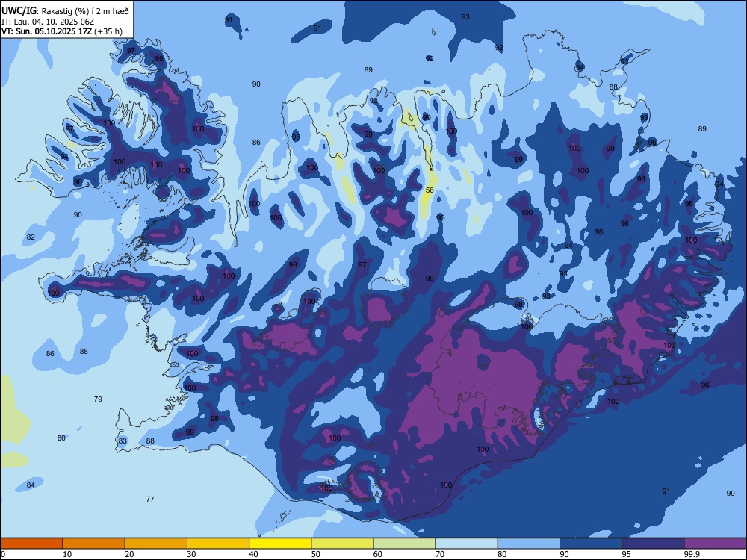Click the 40–50% bright yellow legend swatch
The width and height of the screenshot is (747, 560).
point(280,544)
